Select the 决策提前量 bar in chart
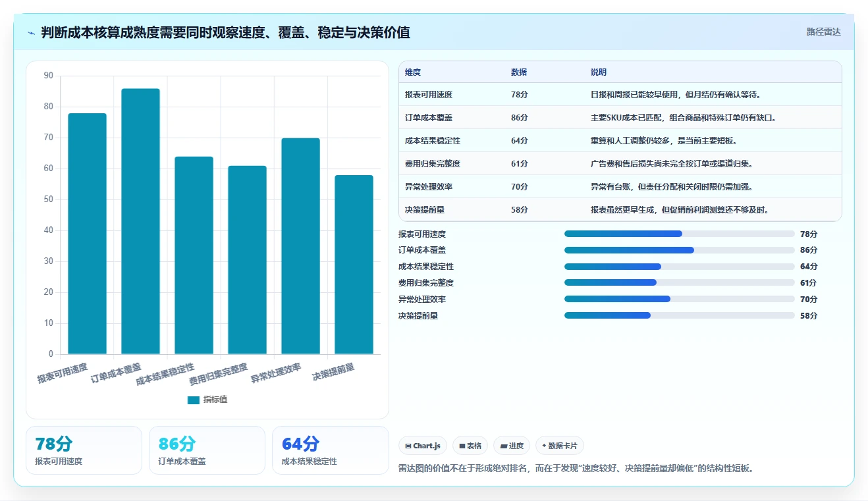The width and height of the screenshot is (868, 501). tap(354, 265)
